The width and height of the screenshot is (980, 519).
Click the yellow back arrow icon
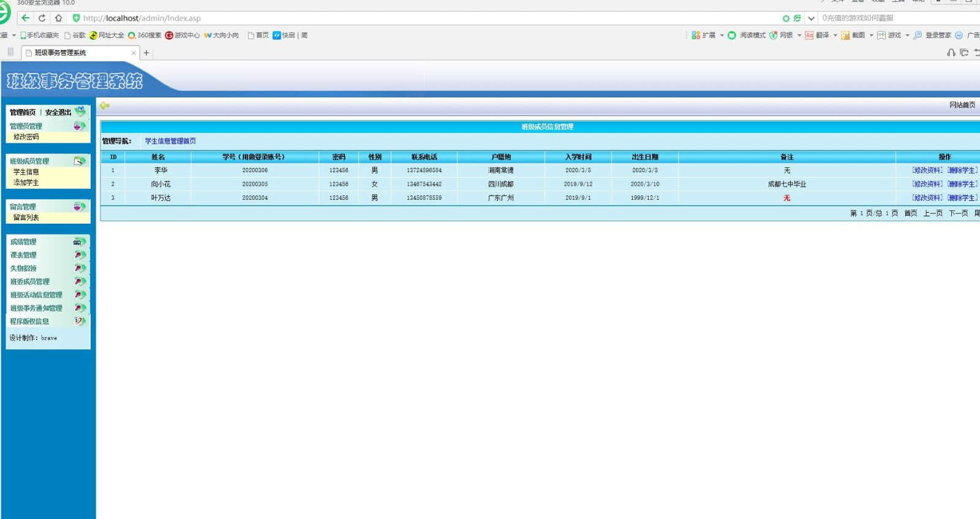tap(105, 106)
